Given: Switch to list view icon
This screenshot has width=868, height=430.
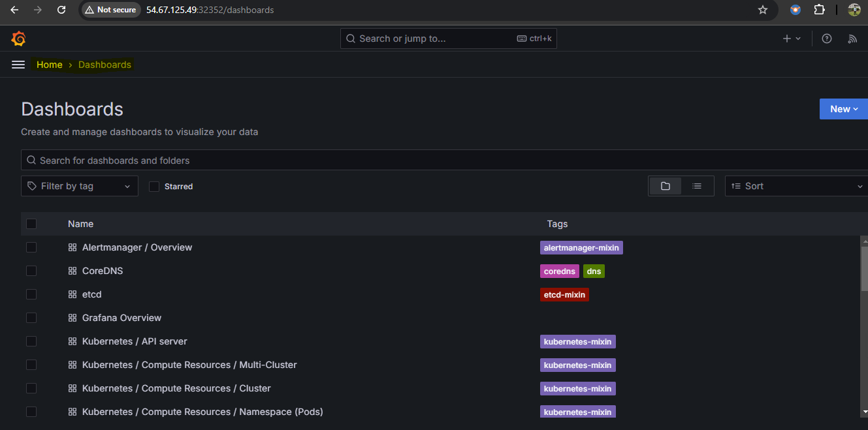Looking at the screenshot, I should [697, 186].
